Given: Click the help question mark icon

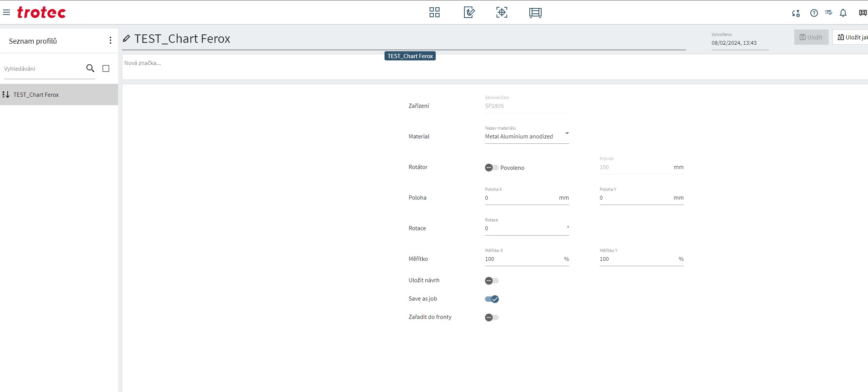Looking at the screenshot, I should tap(814, 13).
